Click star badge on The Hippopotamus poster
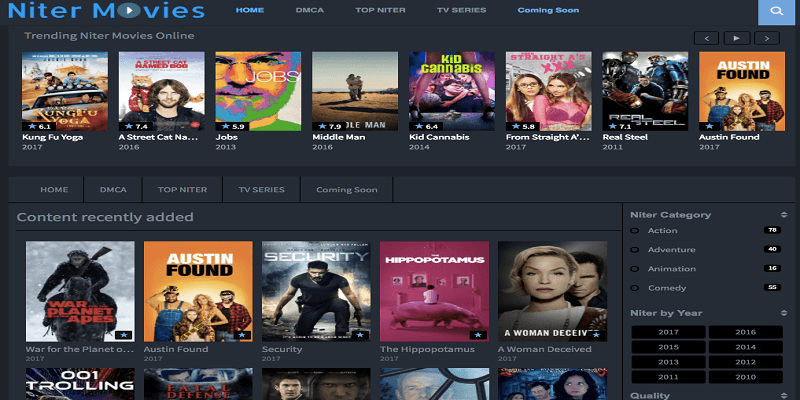The image size is (800, 400). (478, 335)
